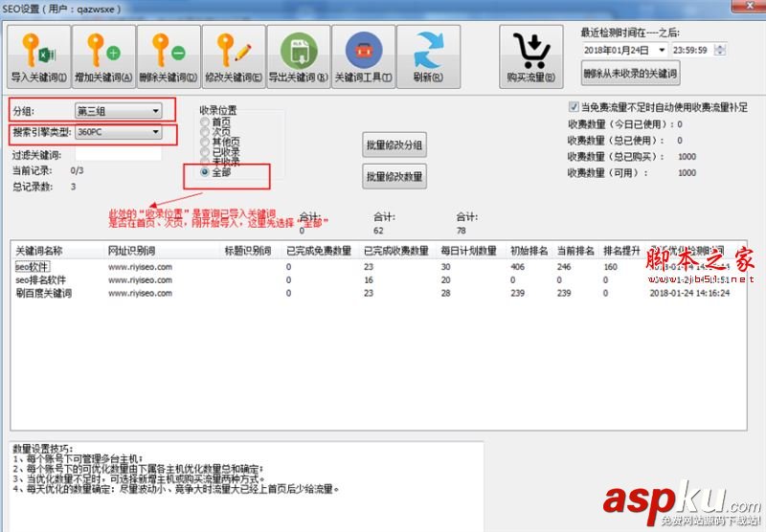Open the 搜索引擎类型 360PC dropdown
766x532 pixels.
[x=118, y=132]
